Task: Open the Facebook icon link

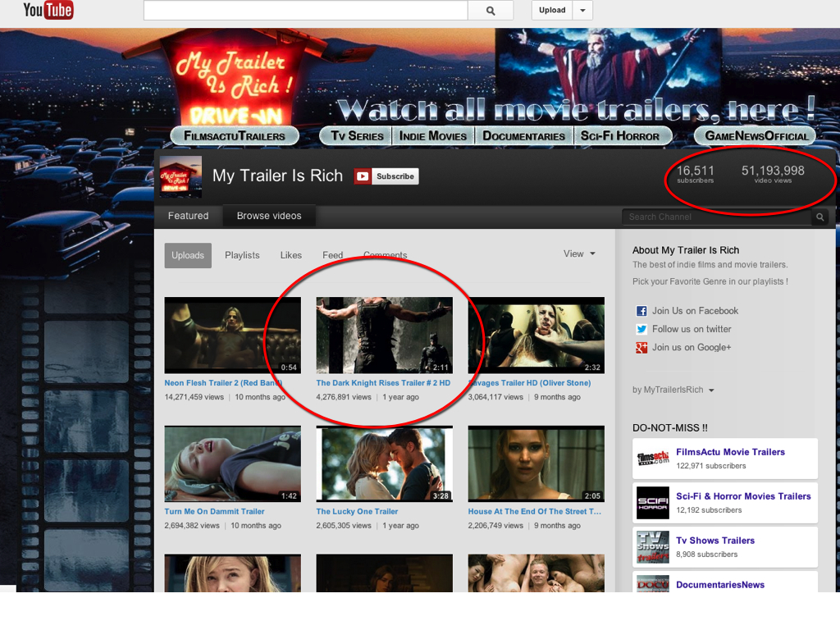Action: click(641, 311)
